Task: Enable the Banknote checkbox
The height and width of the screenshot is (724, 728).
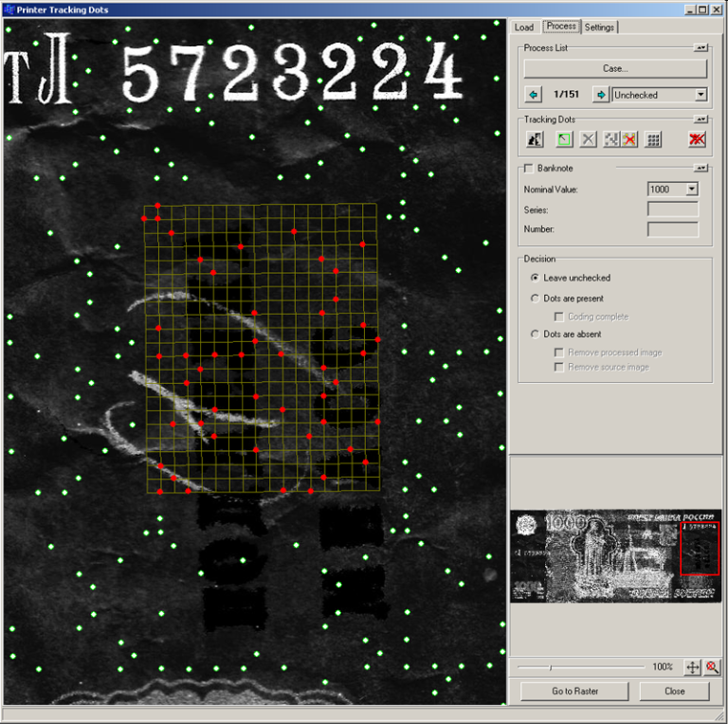Action: 529,169
